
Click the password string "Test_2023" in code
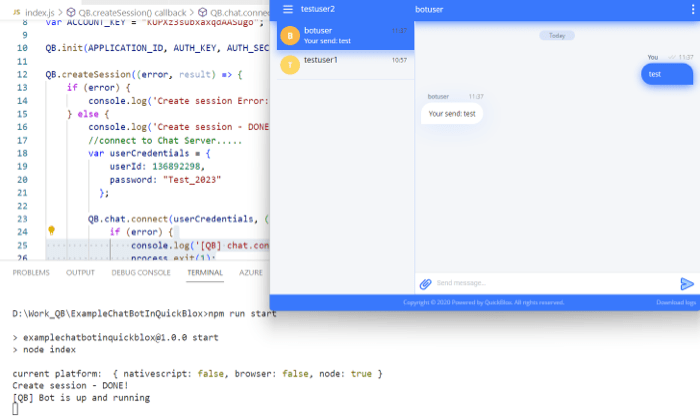192,180
